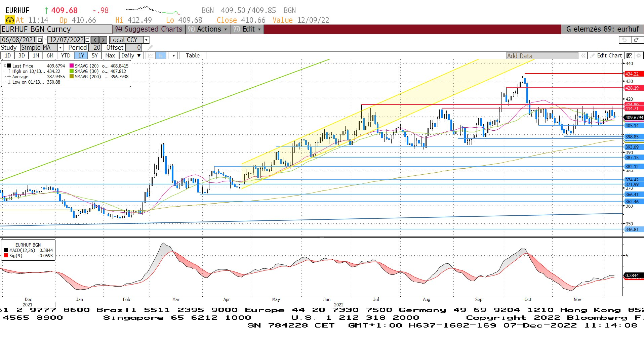This screenshot has width=644, height=344.
Task: Shift date range forward with right arrow
Action: tap(104, 40)
